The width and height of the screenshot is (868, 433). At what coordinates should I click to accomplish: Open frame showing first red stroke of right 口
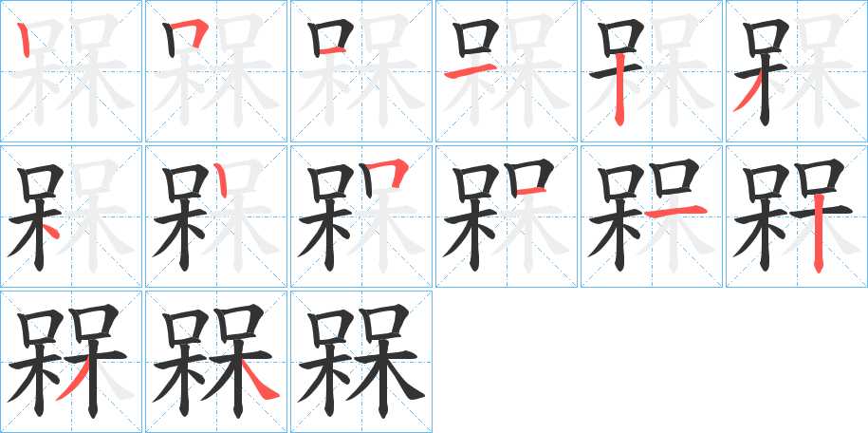pyautogui.click(x=216, y=216)
